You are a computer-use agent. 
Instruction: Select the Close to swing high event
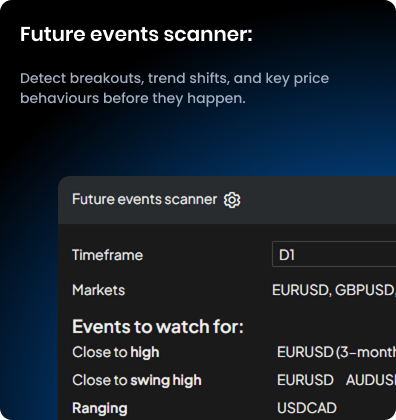tap(137, 380)
